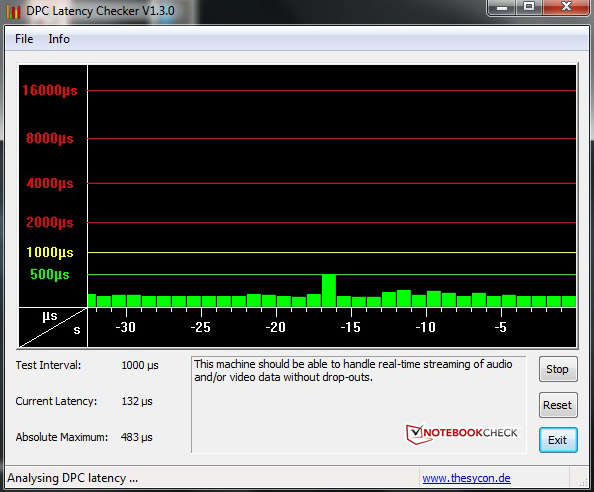Stop the latency analysis
Screen dimensions: 594x492
click(x=558, y=369)
